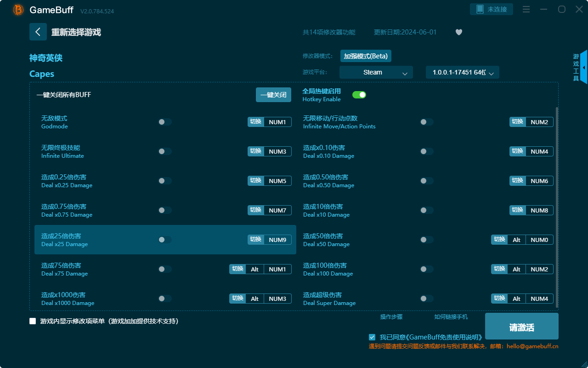Enable Deal x1000 Damage switch
This screenshot has width=588, height=368.
[165, 299]
